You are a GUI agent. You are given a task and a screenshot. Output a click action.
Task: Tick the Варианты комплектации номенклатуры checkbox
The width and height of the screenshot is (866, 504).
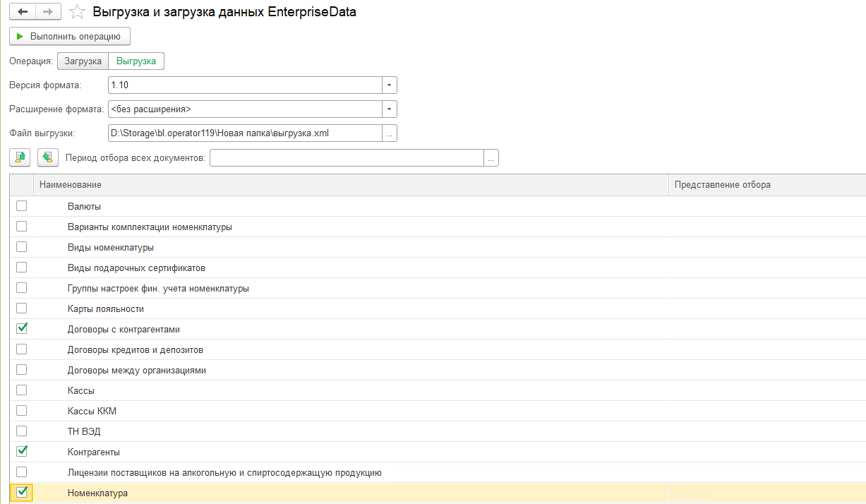tap(21, 227)
